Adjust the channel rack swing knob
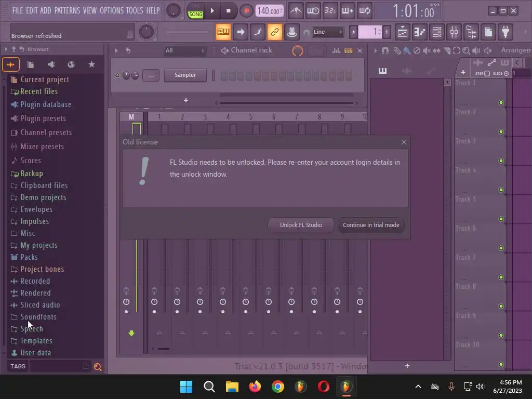 pos(298,51)
